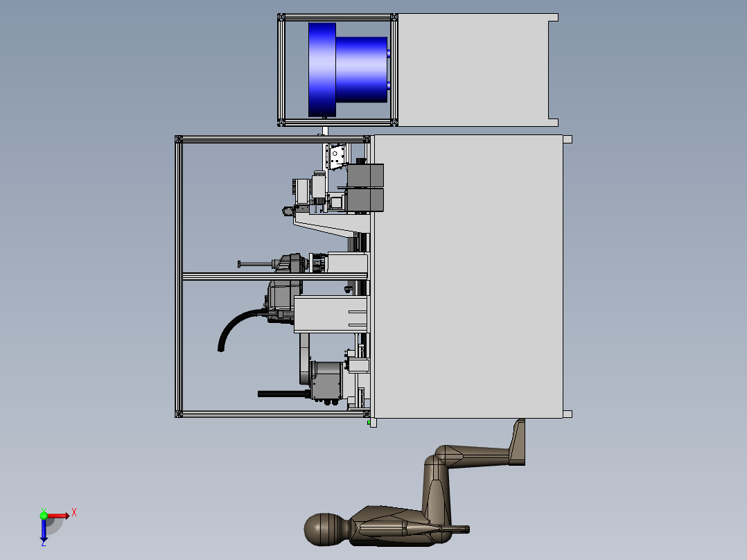
Task: Click the green Y axis dot of the triad
Action: pos(44,516)
